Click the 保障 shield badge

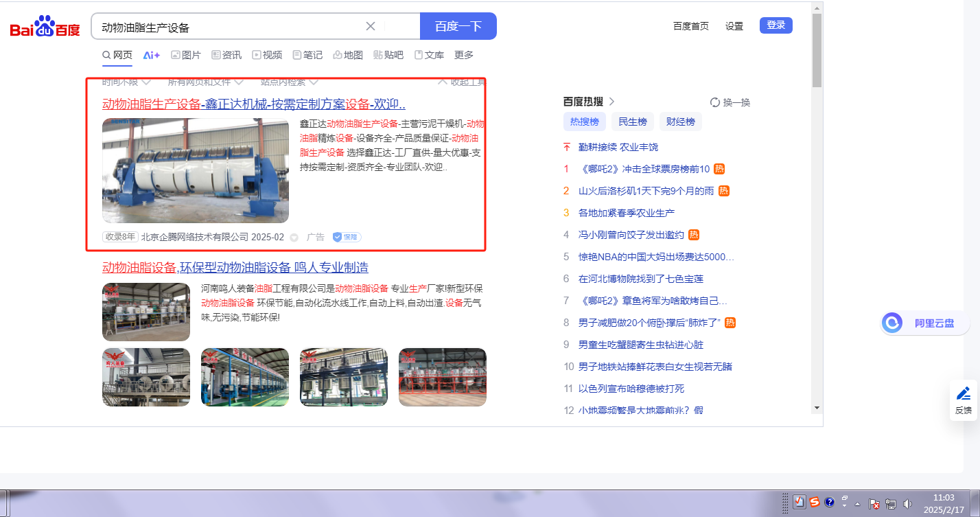347,237
